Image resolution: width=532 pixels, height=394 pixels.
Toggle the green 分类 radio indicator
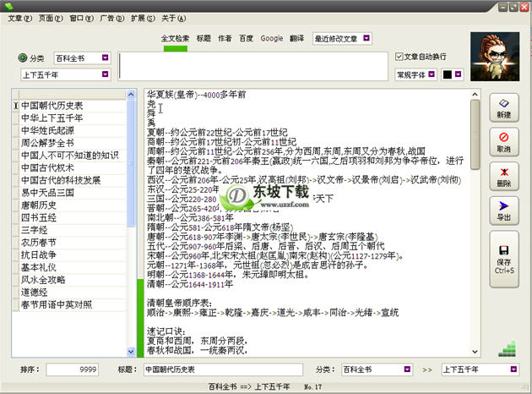(23, 58)
